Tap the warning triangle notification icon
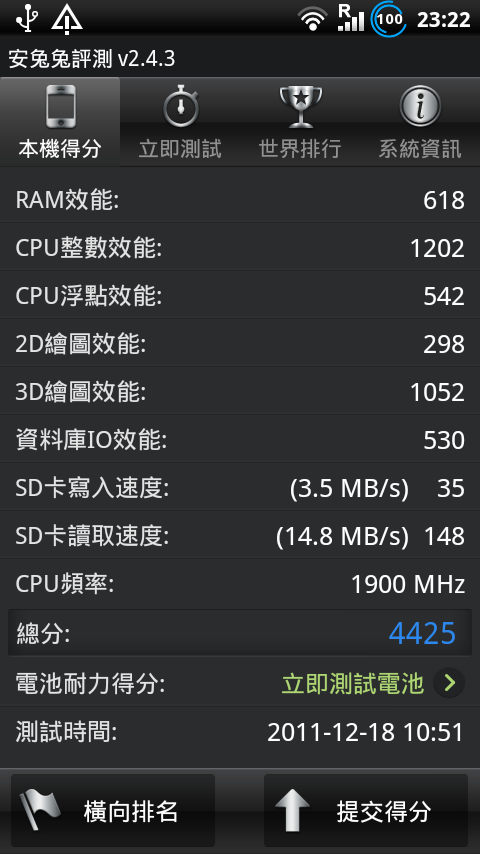480x854 pixels. coord(67,20)
